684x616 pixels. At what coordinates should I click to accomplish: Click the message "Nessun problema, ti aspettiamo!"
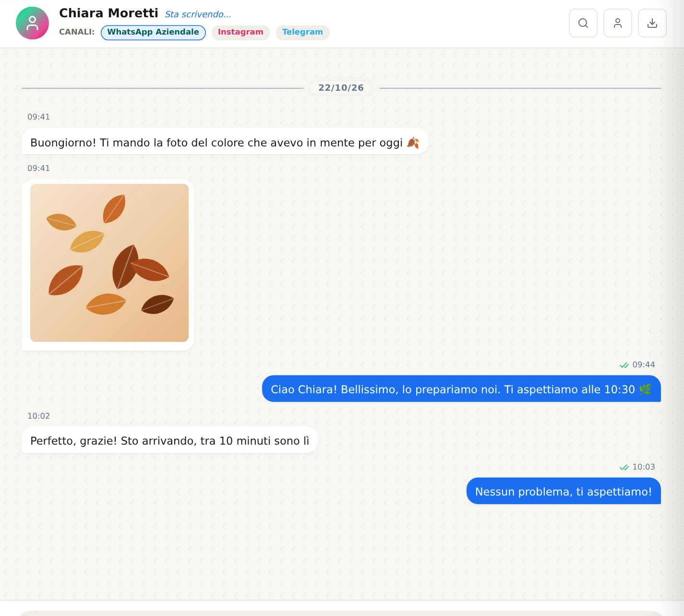coord(564,491)
